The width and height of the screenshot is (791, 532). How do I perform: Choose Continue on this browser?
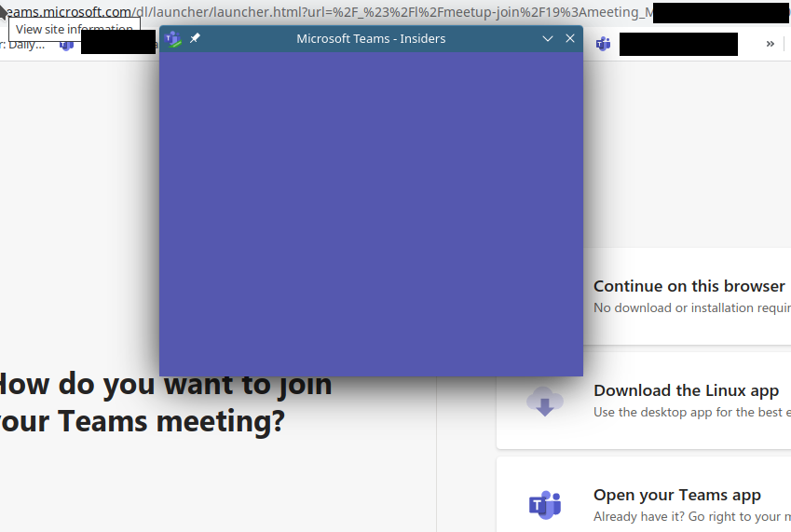(687, 296)
